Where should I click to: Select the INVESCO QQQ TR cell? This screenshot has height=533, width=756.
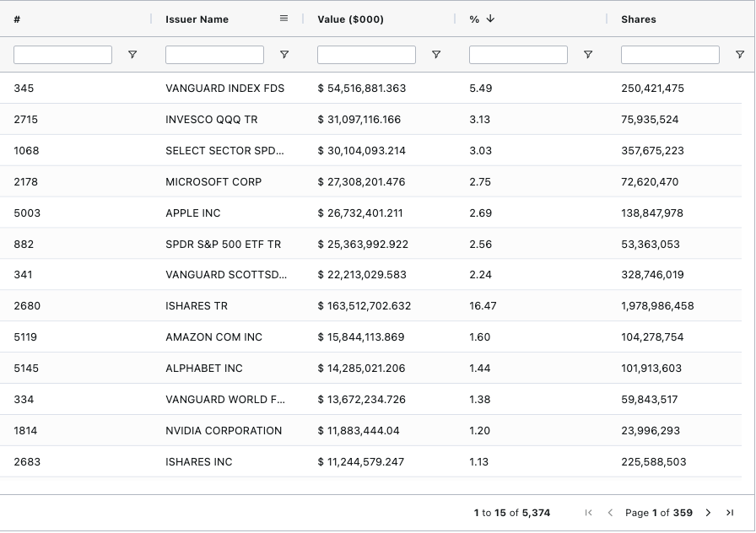click(211, 120)
